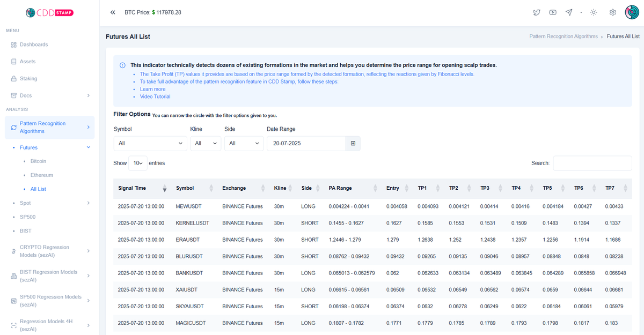Open the Symbol filter dropdown
The height and width of the screenshot is (335, 644).
pos(150,143)
